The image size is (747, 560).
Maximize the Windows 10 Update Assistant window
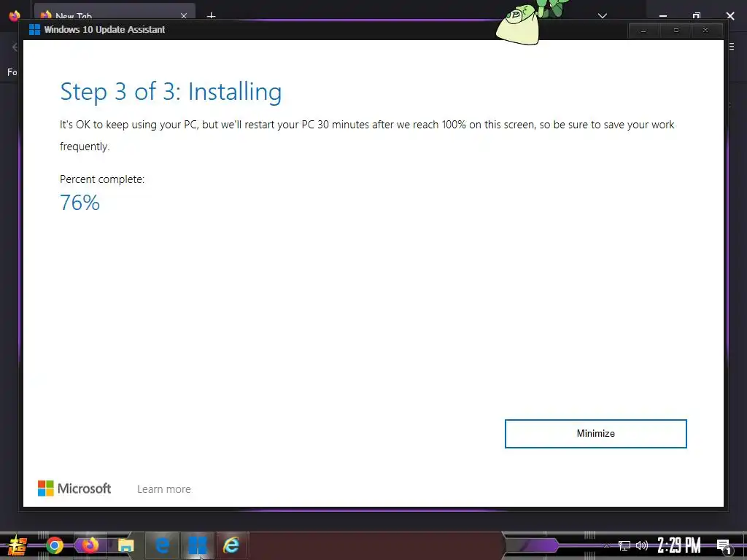click(x=676, y=31)
